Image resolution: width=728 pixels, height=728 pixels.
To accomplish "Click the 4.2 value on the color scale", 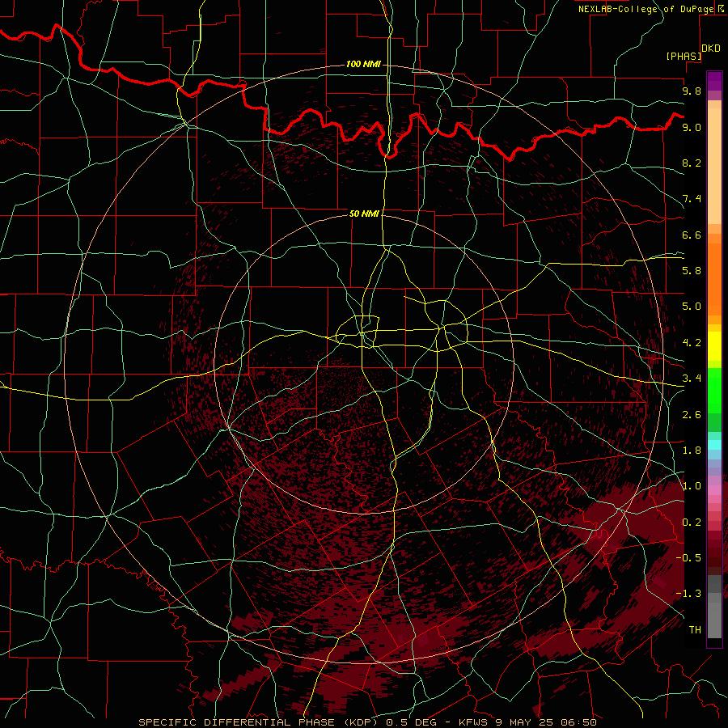I will pos(692,343).
